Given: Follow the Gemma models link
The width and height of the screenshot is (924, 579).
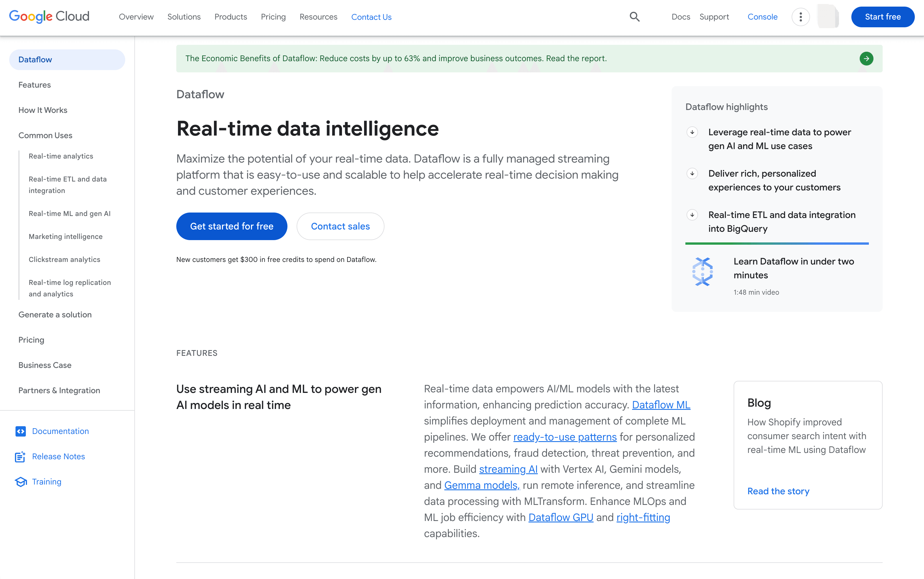Looking at the screenshot, I should 482,485.
